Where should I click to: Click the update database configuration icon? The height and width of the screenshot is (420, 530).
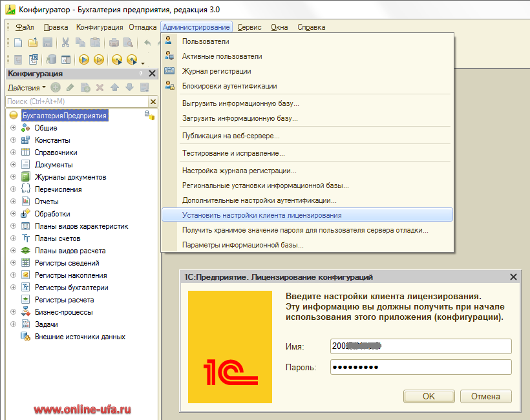(51, 60)
